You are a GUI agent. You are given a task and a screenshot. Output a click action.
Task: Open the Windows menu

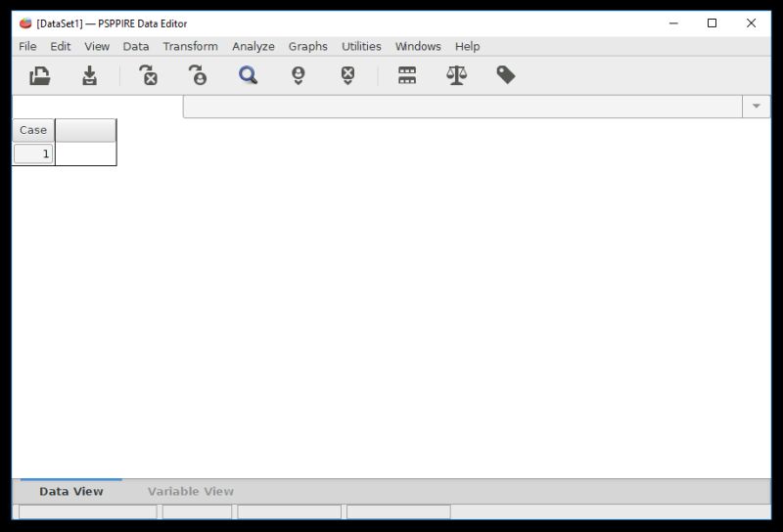418,46
